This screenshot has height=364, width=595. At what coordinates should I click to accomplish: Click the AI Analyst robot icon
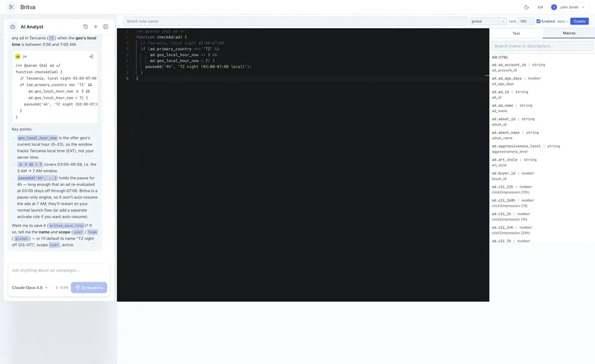13,27
